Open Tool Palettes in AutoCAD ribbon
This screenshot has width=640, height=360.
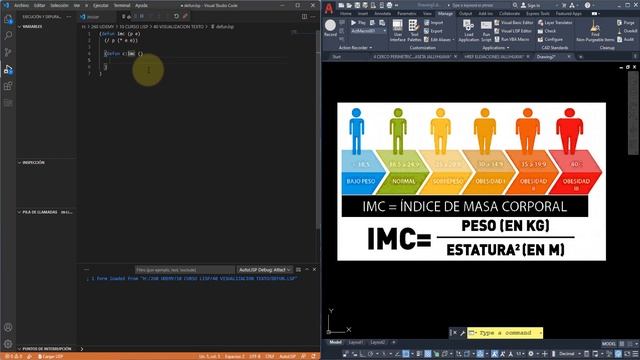click(414, 31)
